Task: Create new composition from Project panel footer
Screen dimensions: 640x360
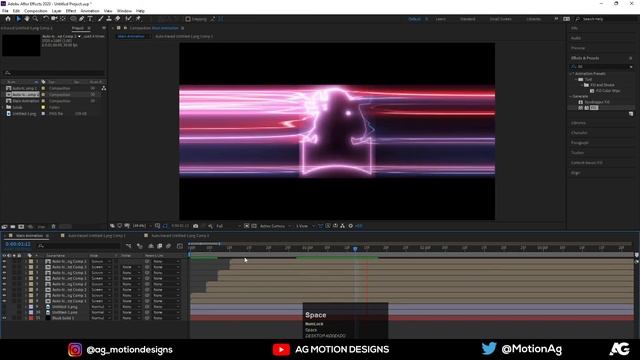Action: [x=21, y=227]
